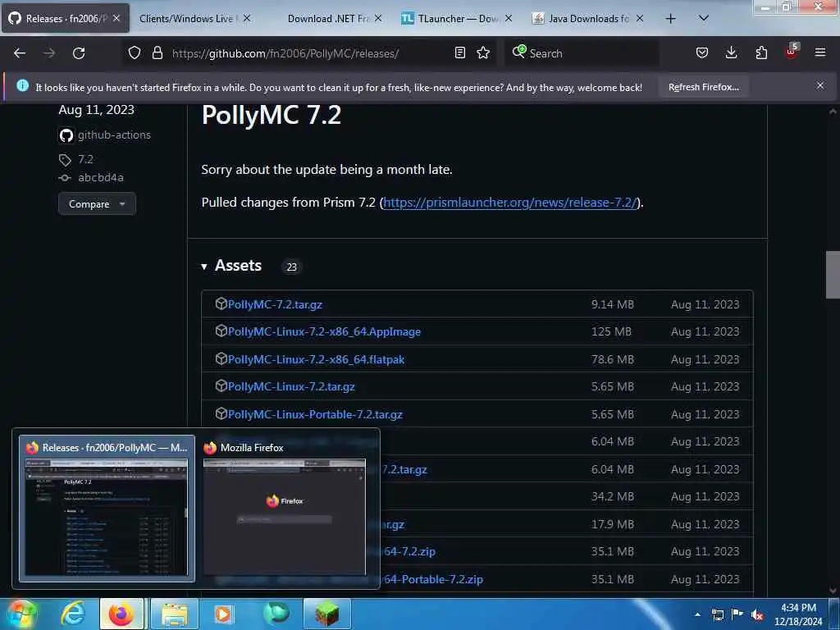Dismiss the Firefox refresh notification bar
Viewport: 840px width, 630px height.
(x=819, y=85)
